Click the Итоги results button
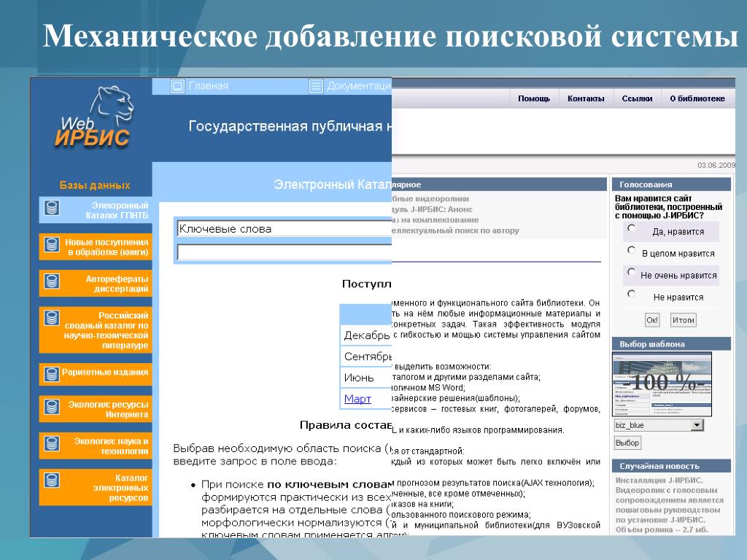747x560 pixels. point(683,320)
